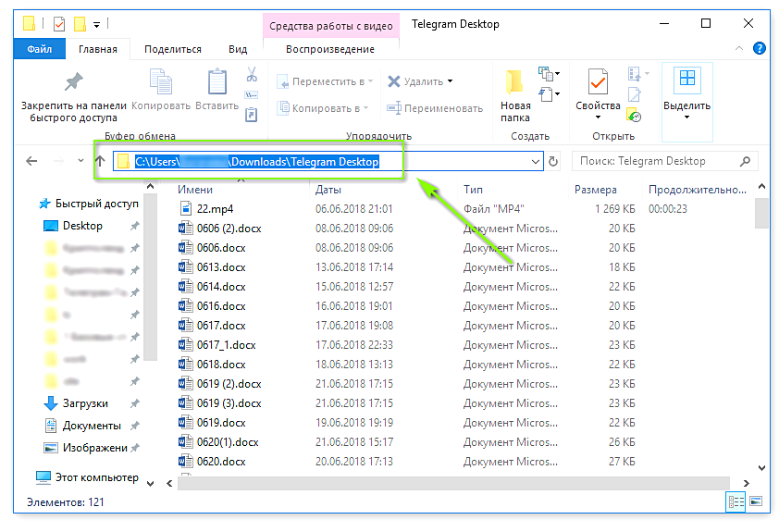Click the Cut scissors icon
Screen dimensions: 779x532
pos(252,75)
